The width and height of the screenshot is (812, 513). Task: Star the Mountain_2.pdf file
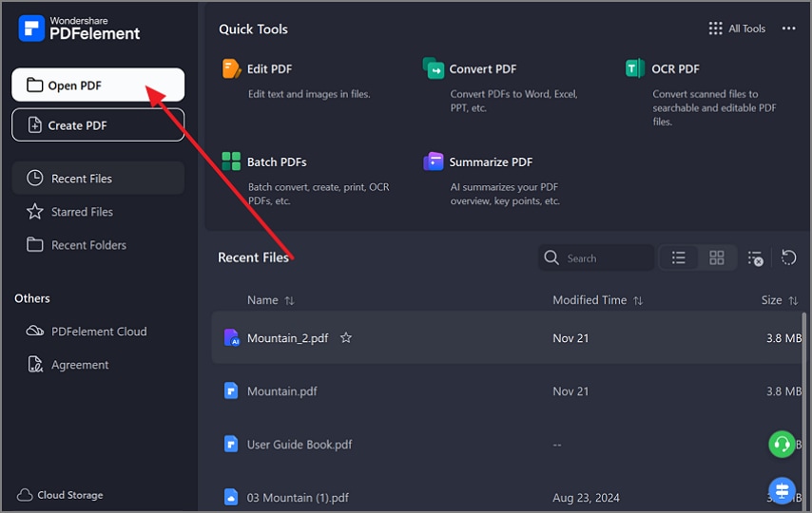point(346,337)
